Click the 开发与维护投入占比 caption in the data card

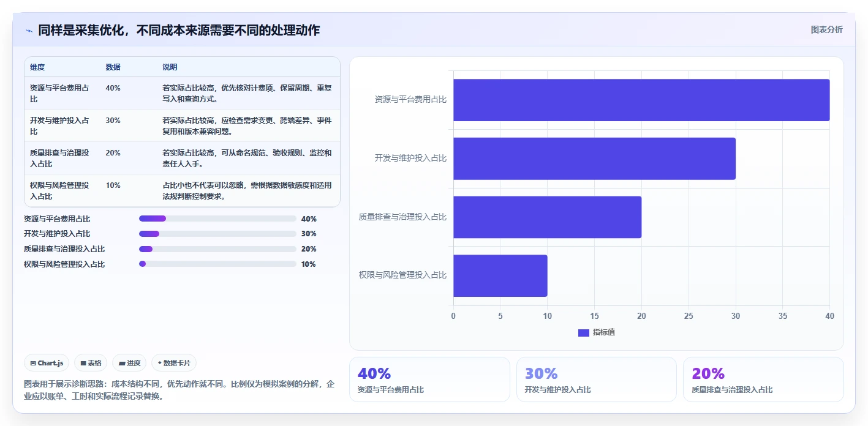pos(558,390)
